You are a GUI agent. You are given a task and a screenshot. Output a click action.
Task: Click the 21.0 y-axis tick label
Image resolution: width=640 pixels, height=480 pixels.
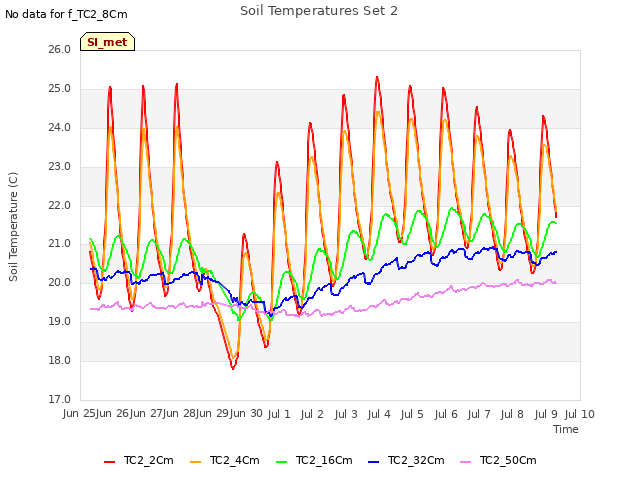[x=60, y=244]
